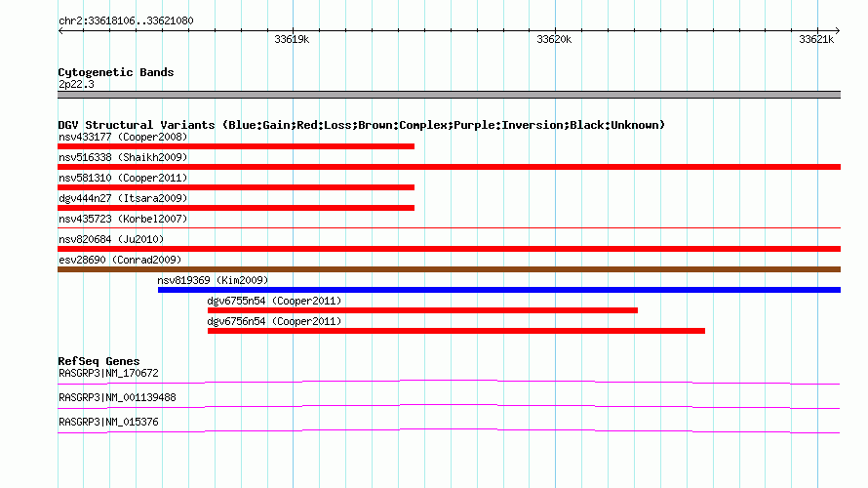Click the RefSeq Genes track title
Image resolution: width=868 pixels, height=488 pixels.
pyautogui.click(x=99, y=361)
